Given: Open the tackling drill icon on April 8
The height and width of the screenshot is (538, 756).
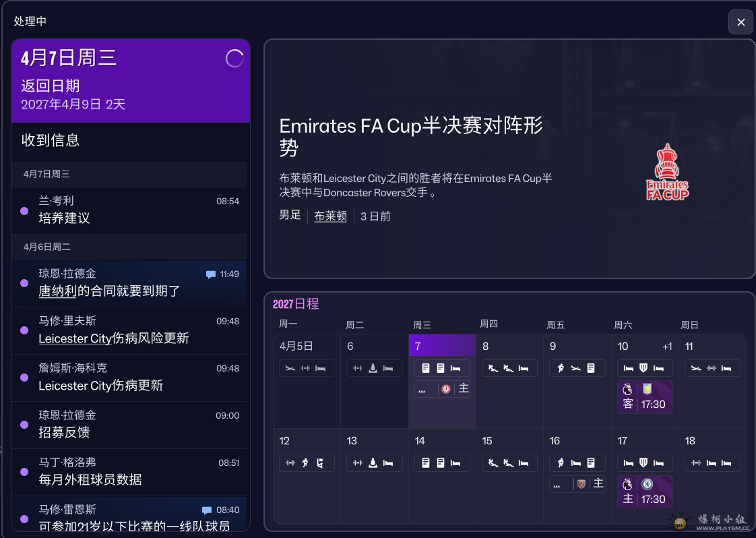Looking at the screenshot, I should click(x=492, y=368).
